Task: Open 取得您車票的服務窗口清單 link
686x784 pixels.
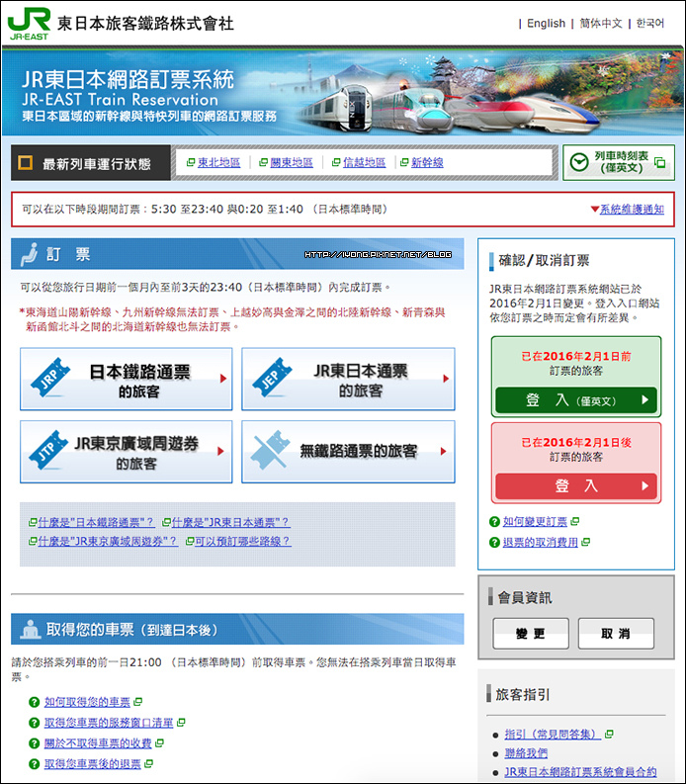Action: (x=109, y=723)
